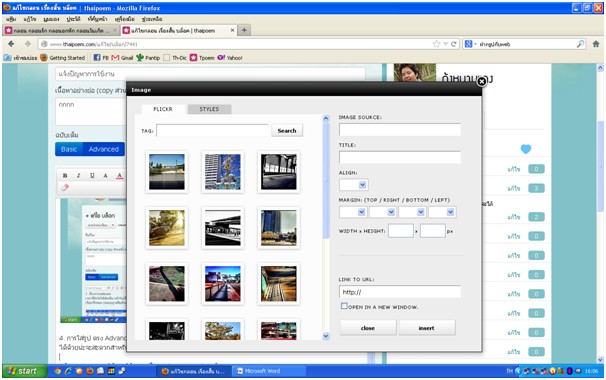
Task: Focus the Tag input field
Action: tap(212, 131)
